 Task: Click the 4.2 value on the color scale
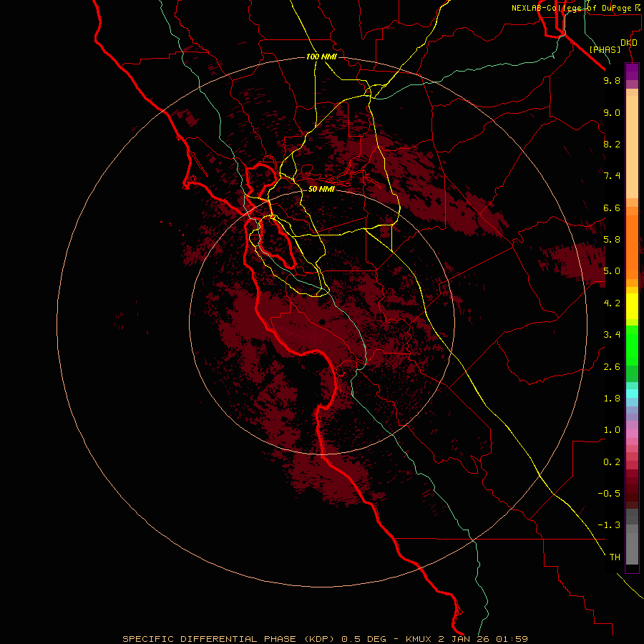click(612, 303)
